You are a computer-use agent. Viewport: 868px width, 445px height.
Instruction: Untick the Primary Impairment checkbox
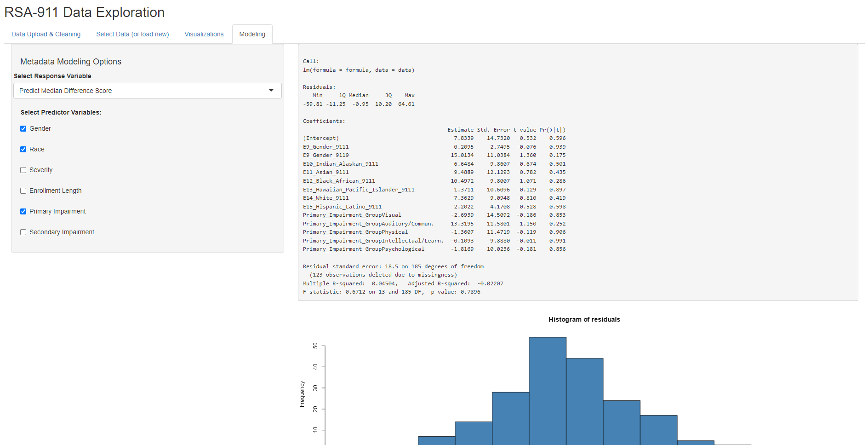tap(23, 212)
